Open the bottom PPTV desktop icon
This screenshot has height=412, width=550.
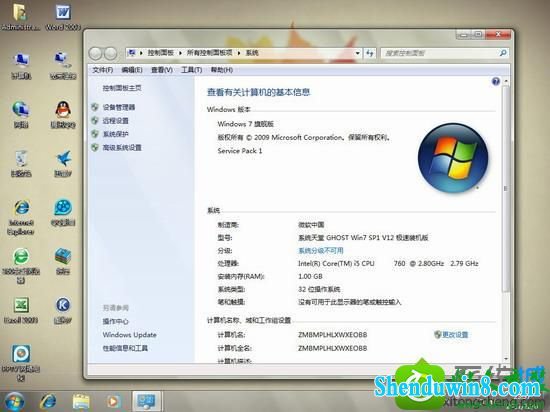21,363
